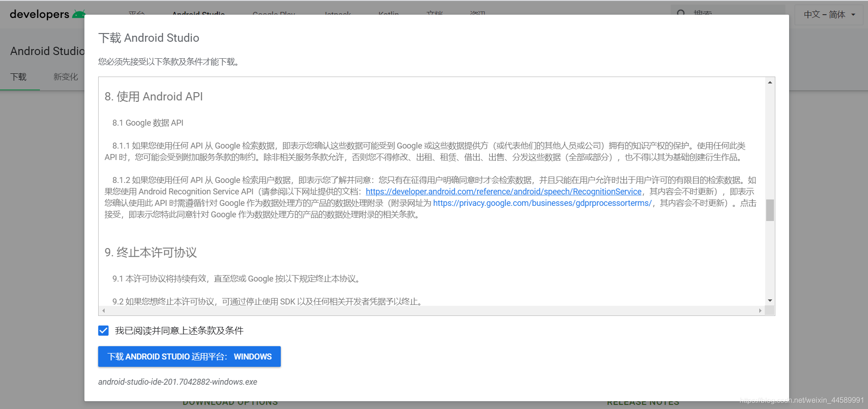Click the dialog title 下载 Android Studio
Viewport: 868px width, 409px height.
click(x=149, y=38)
